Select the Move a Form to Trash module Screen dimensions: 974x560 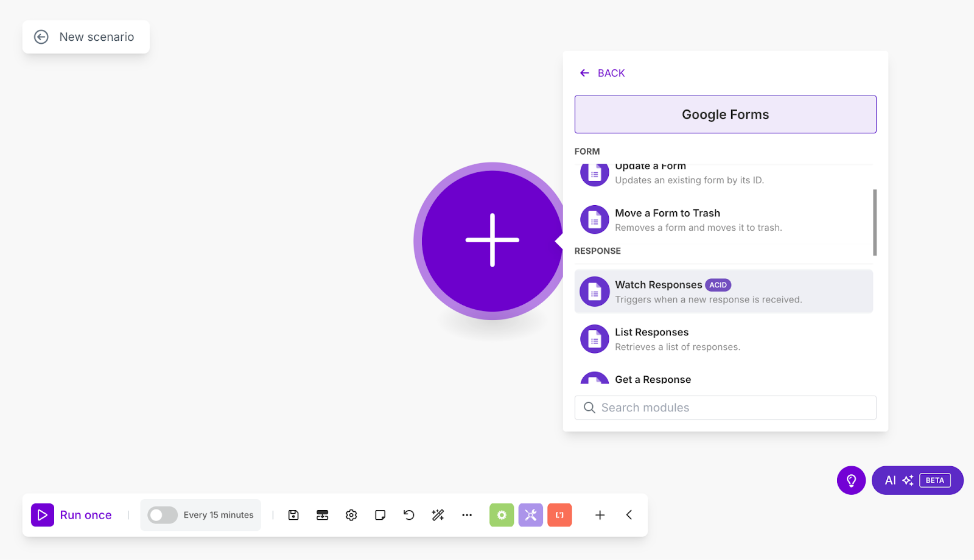(667, 219)
